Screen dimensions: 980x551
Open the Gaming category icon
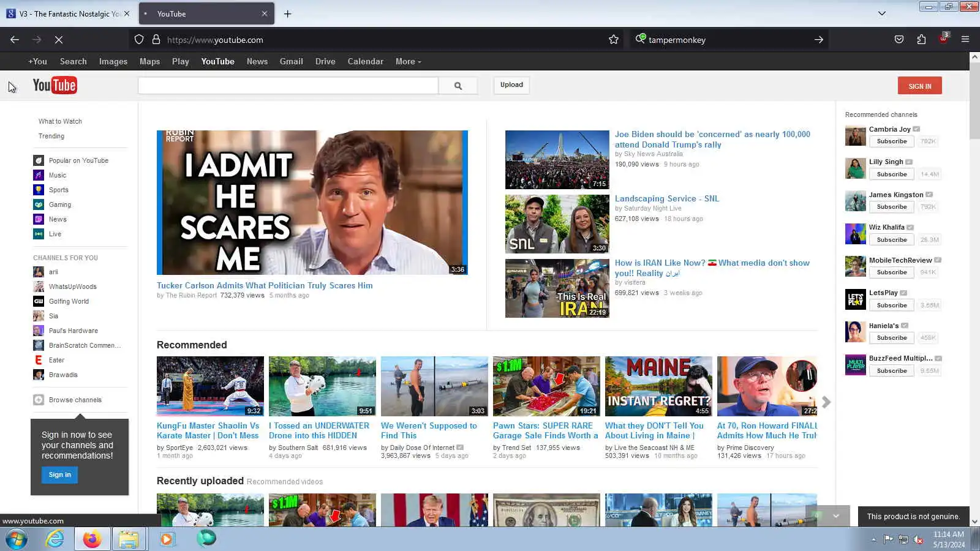click(x=39, y=204)
